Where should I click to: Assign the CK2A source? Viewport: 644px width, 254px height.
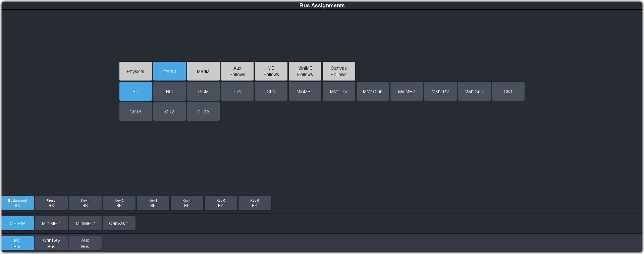click(203, 111)
